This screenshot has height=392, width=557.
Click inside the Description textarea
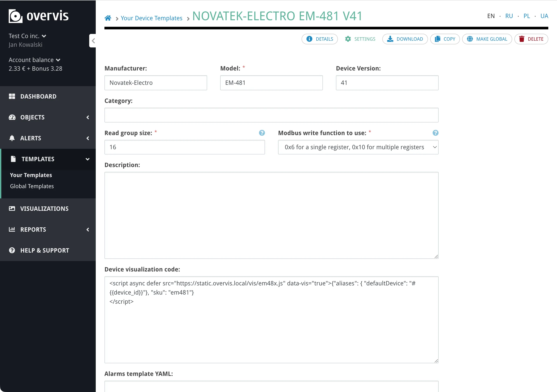(271, 215)
